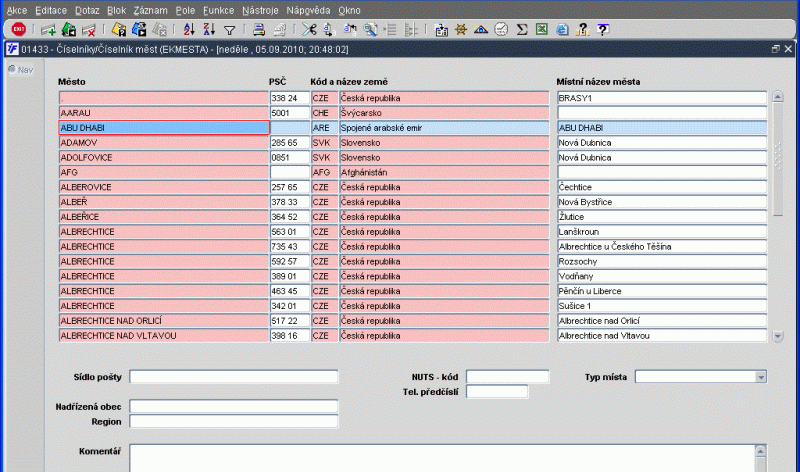This screenshot has width=800, height=472.
Task: Select the ADAMOV city cell
Action: pos(164,142)
